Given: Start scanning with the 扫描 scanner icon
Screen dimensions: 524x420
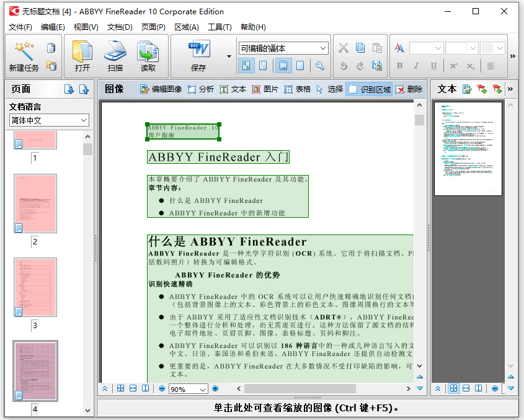Looking at the screenshot, I should click(115, 50).
